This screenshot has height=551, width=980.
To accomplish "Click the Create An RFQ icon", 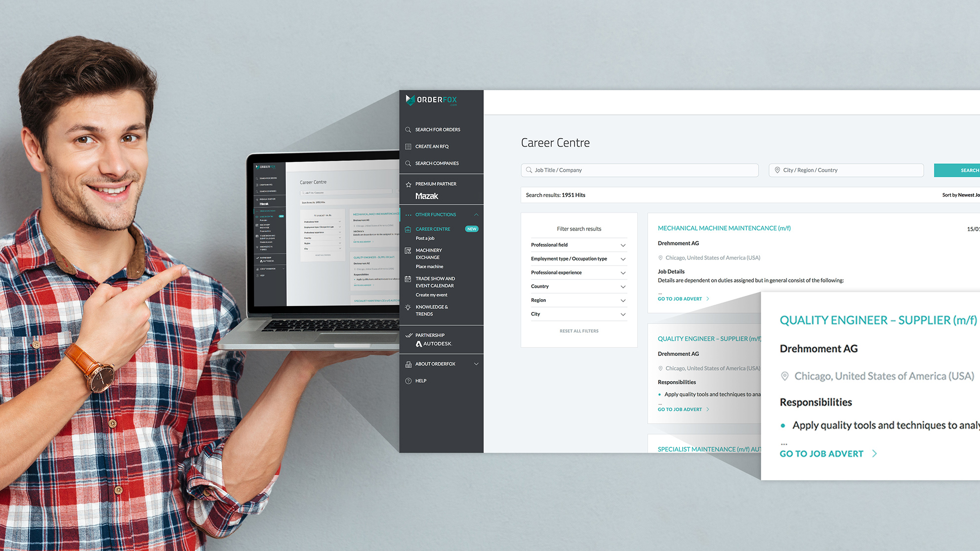I will [x=408, y=146].
